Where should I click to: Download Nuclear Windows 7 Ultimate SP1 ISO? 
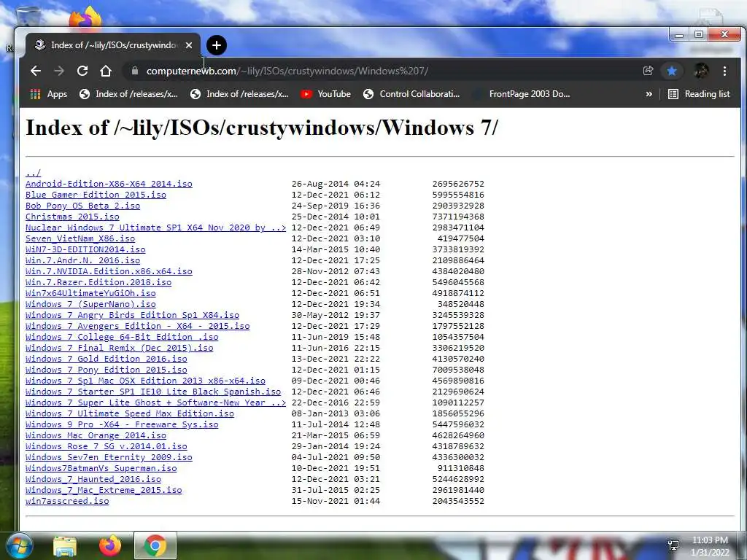tap(156, 227)
